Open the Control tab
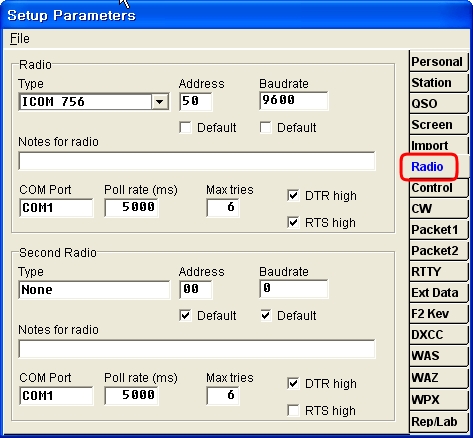Screen dimensions: 473x438 (438, 188)
